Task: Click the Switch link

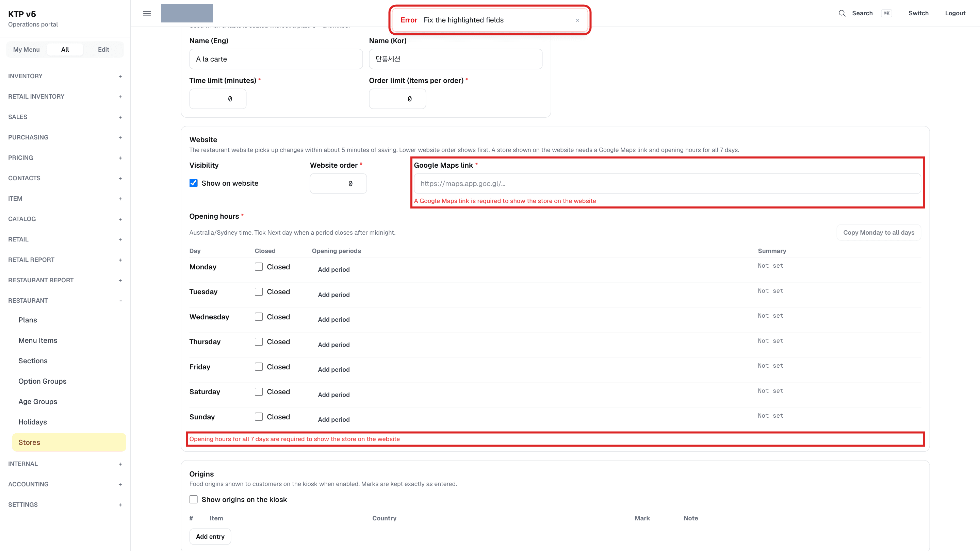Action: (x=918, y=13)
